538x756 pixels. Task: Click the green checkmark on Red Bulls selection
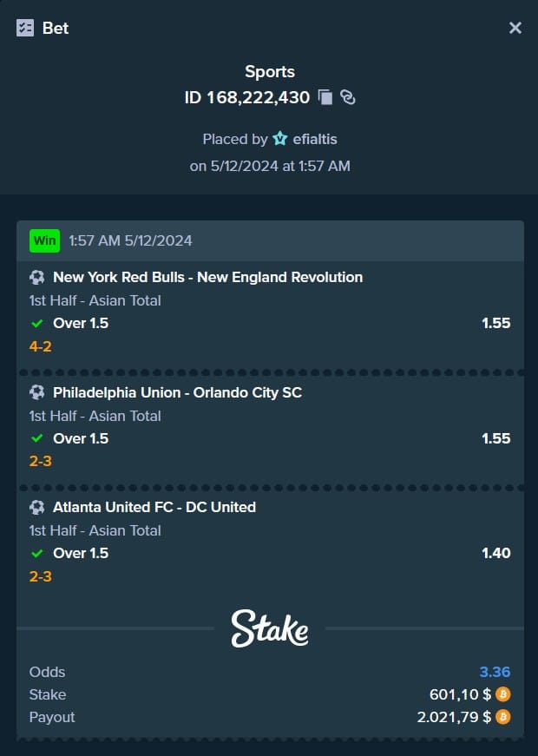click(x=36, y=324)
